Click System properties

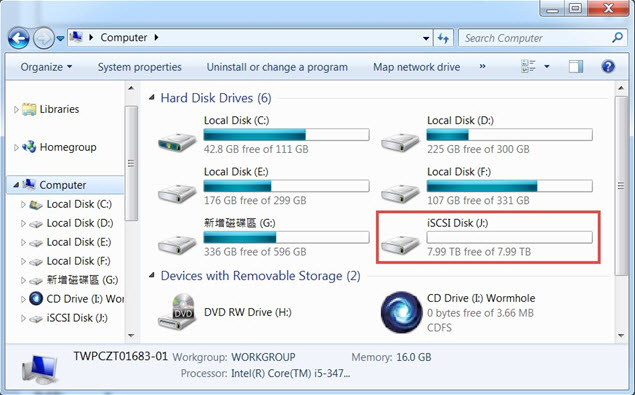coord(139,67)
